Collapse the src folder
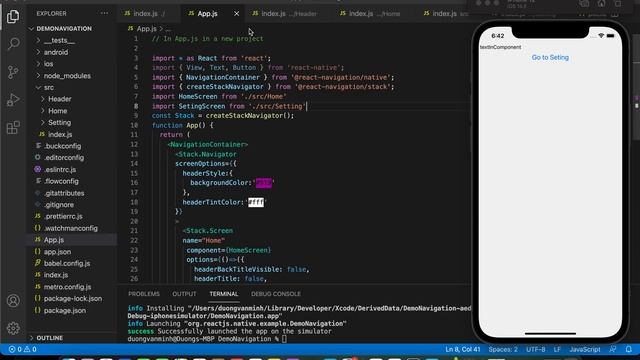The width and height of the screenshot is (640, 360). (x=49, y=87)
